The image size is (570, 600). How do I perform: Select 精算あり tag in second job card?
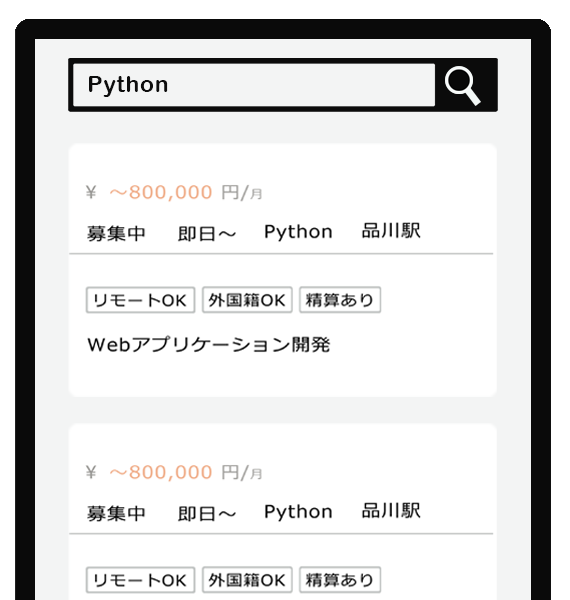[340, 580]
